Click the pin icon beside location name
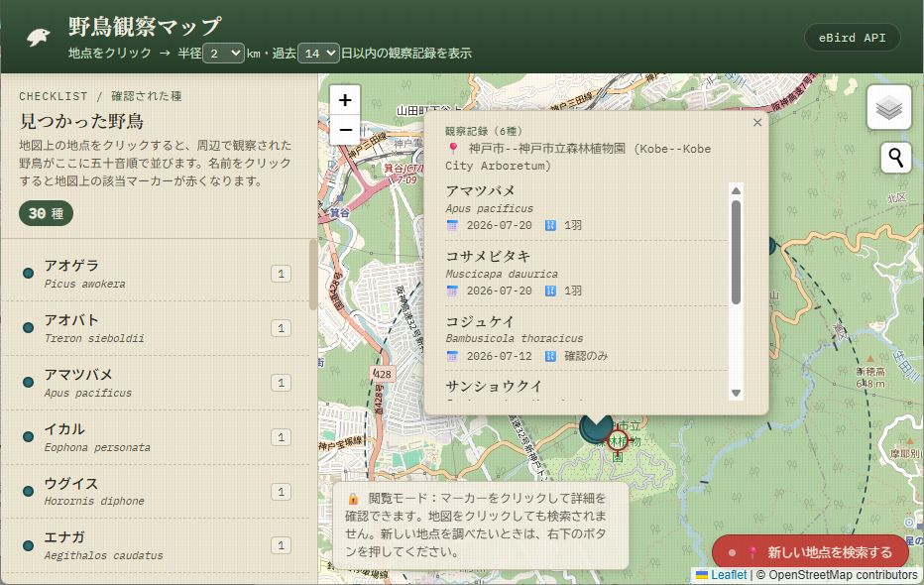 [x=453, y=149]
